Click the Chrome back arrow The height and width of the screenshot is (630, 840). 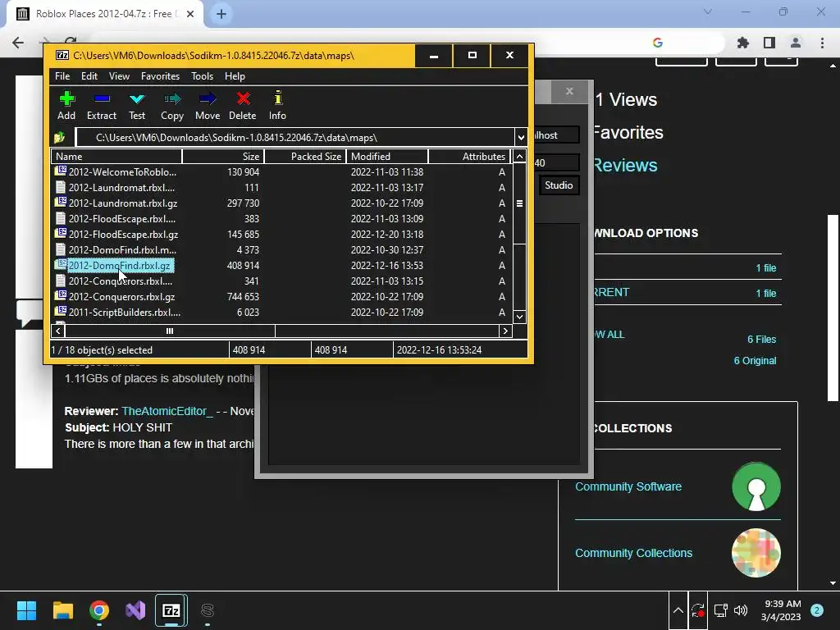[x=18, y=43]
